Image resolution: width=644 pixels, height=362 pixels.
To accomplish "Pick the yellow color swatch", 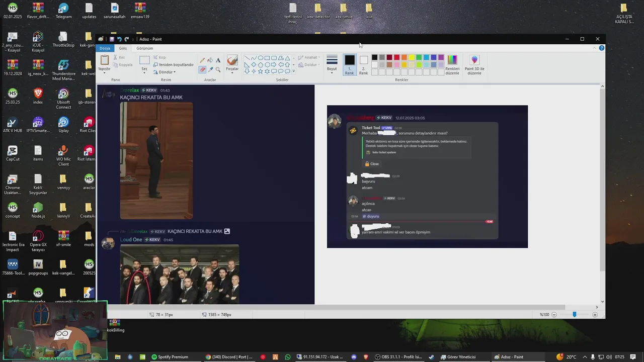I will [x=412, y=57].
